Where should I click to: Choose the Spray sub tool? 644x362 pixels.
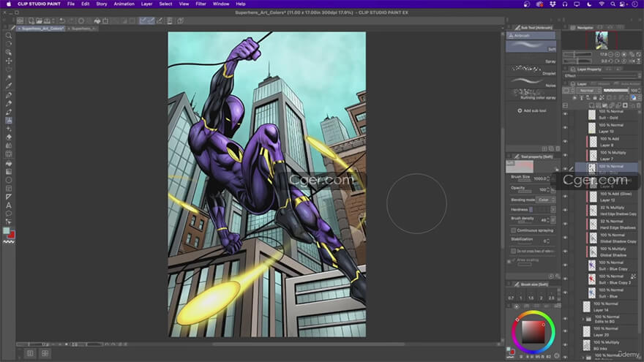pyautogui.click(x=531, y=59)
